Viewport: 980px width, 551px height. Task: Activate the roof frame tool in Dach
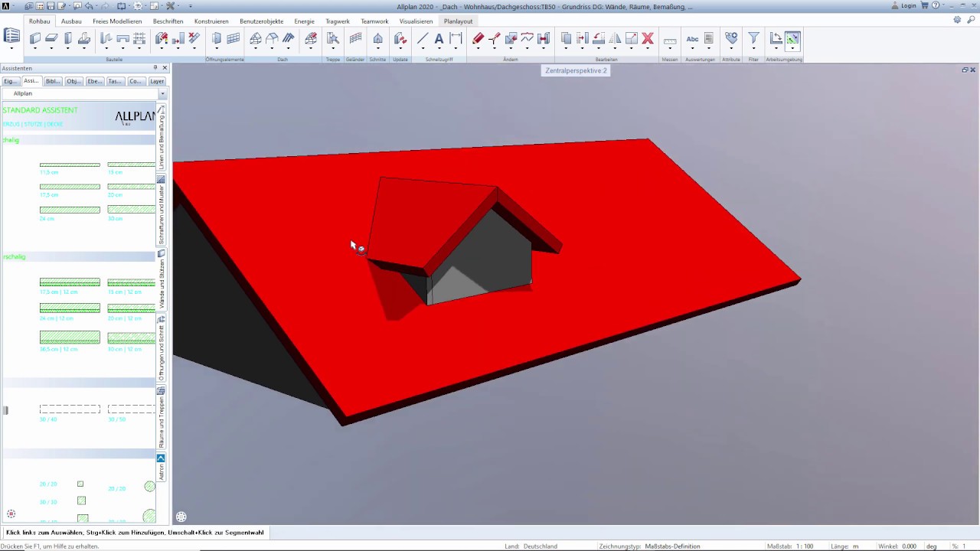pos(256,38)
